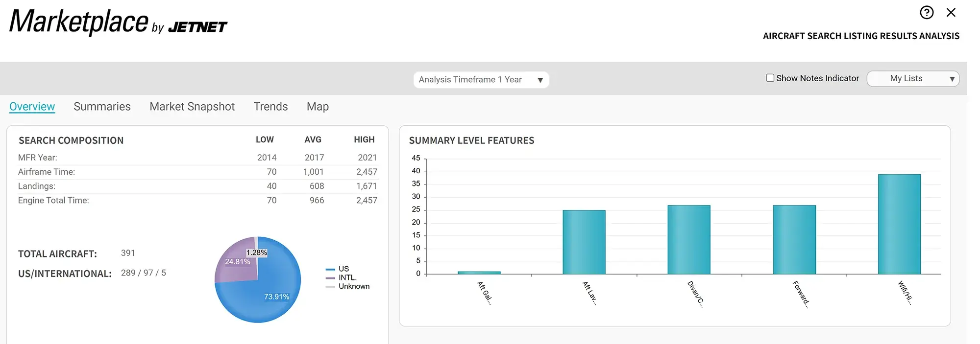
Task: Click the Wifi/Hi... bar in chart
Action: [x=899, y=224]
